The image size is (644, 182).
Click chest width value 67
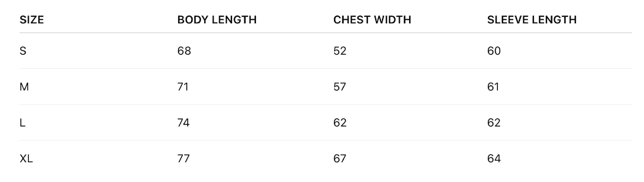pos(340,159)
